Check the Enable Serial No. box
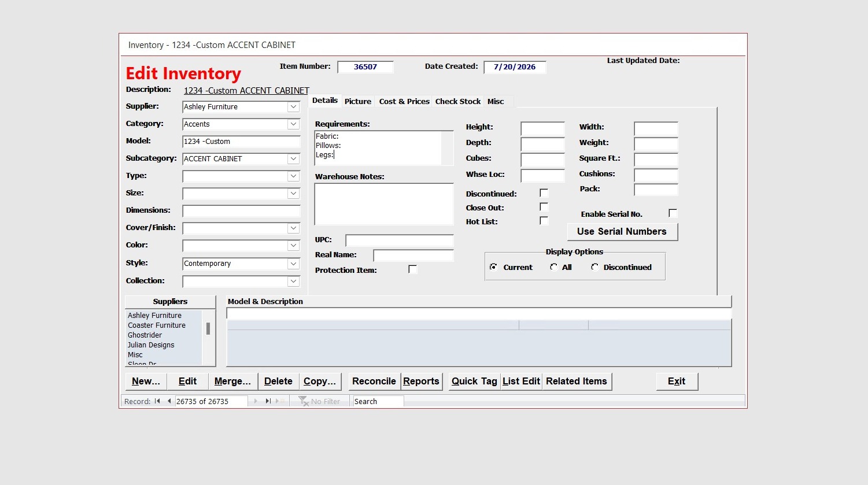868x485 pixels. [x=673, y=213]
